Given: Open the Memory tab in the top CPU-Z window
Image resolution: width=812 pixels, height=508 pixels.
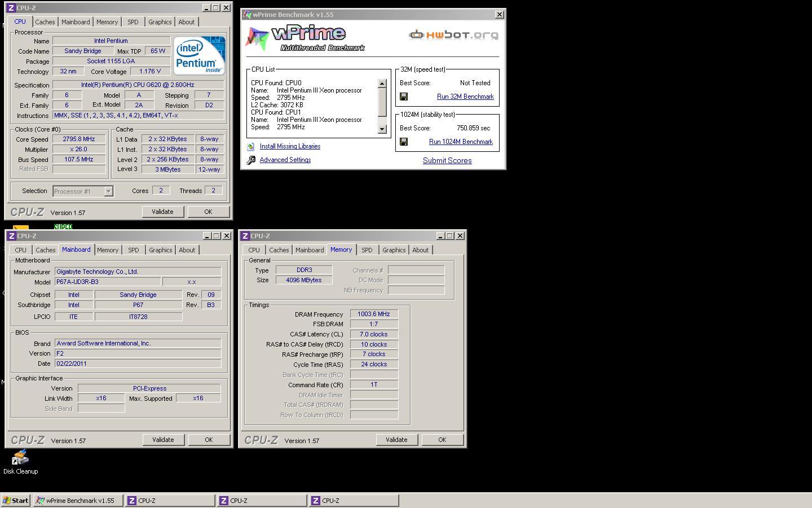Looking at the screenshot, I should (x=107, y=22).
